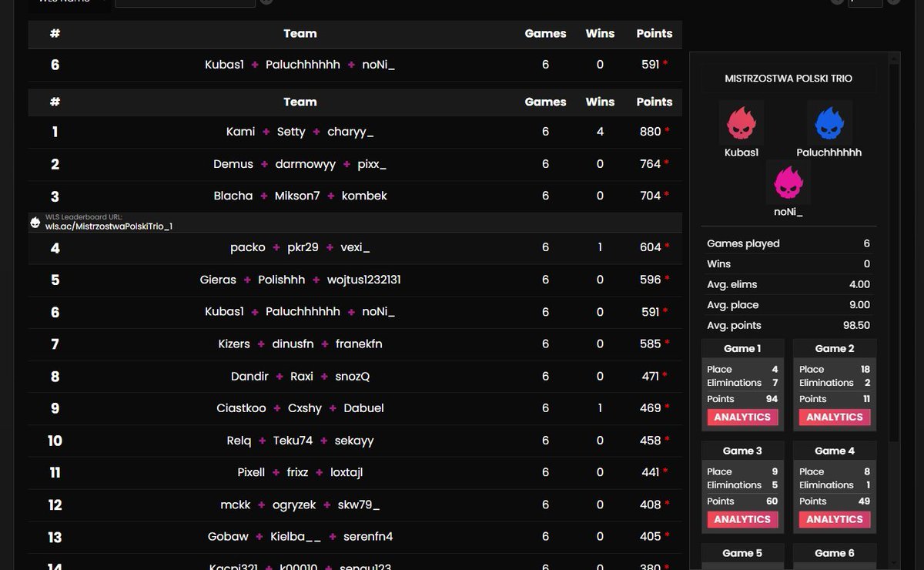View Game 4 ANALYTICS
This screenshot has height=570, width=924.
coord(835,519)
